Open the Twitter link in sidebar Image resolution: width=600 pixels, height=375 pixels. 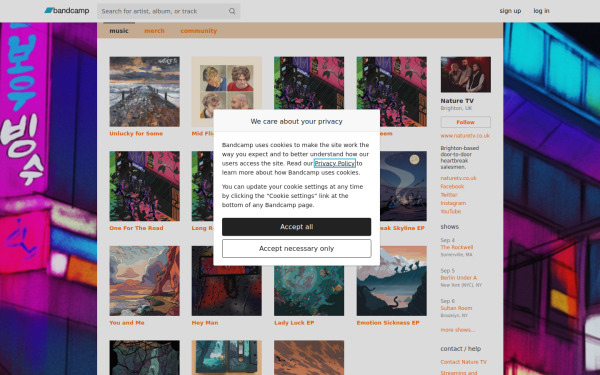pyautogui.click(x=449, y=195)
